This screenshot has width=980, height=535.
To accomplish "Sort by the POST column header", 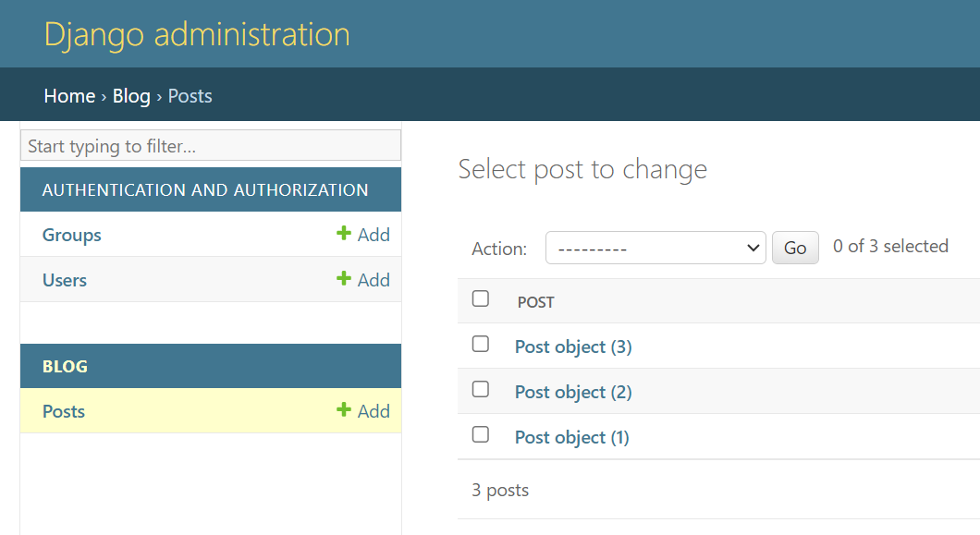I will pyautogui.click(x=535, y=302).
